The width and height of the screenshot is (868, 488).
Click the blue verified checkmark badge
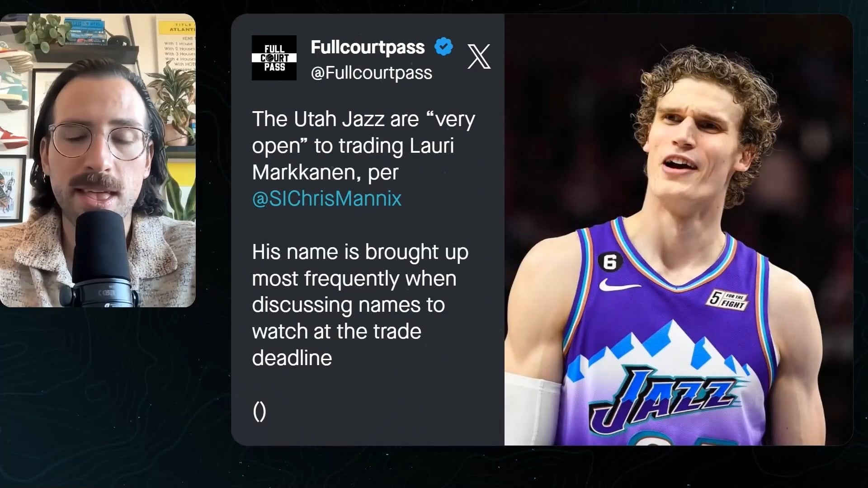tap(443, 47)
